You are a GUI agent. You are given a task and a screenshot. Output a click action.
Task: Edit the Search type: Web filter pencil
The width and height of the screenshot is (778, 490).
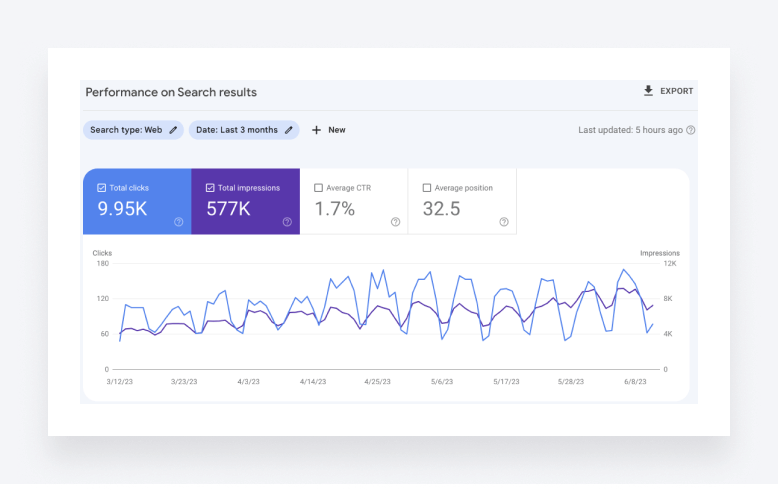click(174, 130)
